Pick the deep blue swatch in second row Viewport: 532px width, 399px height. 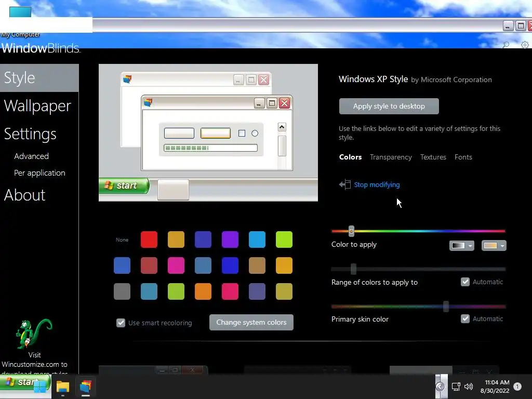click(230, 265)
